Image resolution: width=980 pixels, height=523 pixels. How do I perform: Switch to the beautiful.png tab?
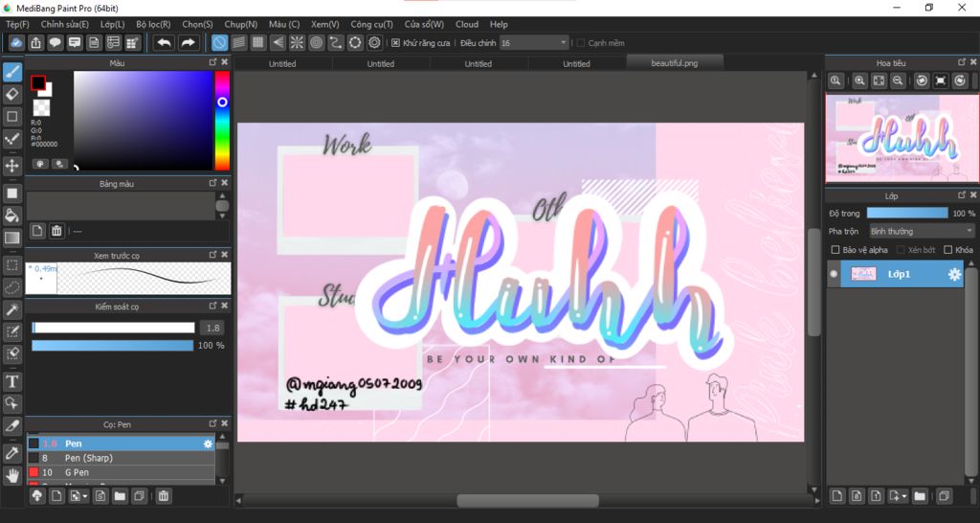675,63
